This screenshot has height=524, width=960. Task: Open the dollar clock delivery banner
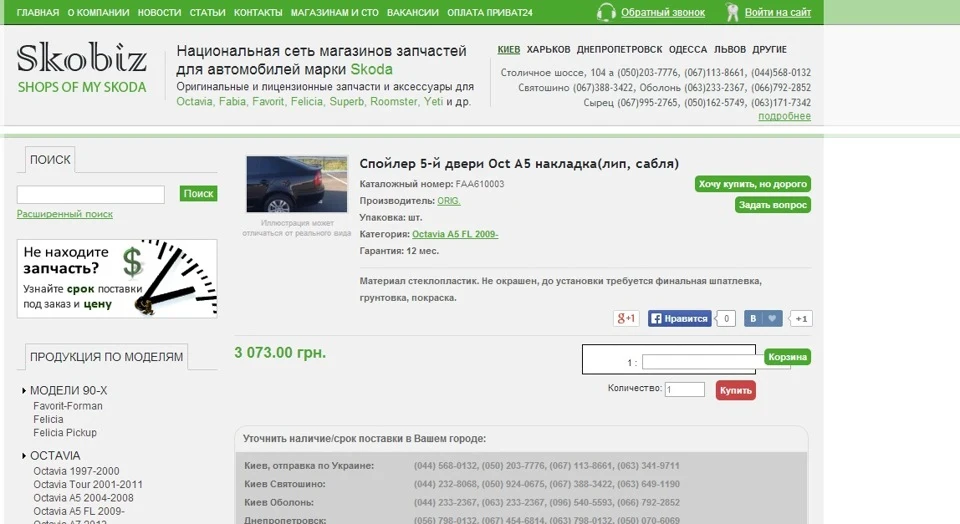click(117, 279)
